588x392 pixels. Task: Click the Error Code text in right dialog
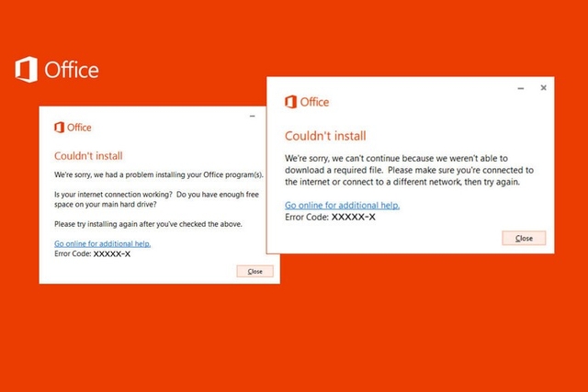[x=330, y=217]
